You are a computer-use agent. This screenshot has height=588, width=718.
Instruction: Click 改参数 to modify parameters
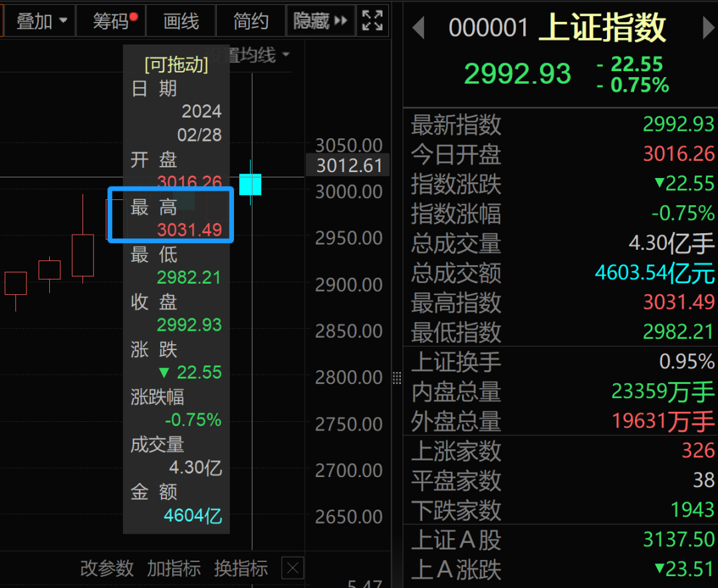click(x=107, y=569)
